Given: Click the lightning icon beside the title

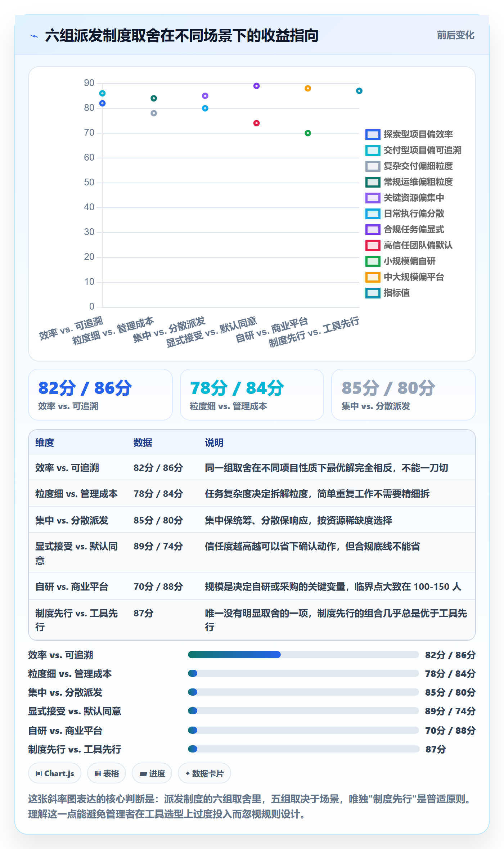Looking at the screenshot, I should 34,36.
